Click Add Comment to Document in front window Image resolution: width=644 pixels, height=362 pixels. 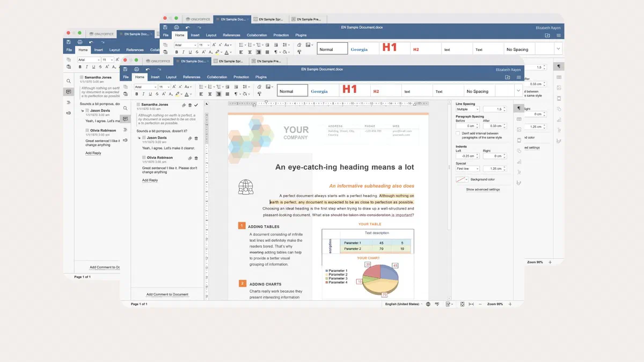pos(167,294)
